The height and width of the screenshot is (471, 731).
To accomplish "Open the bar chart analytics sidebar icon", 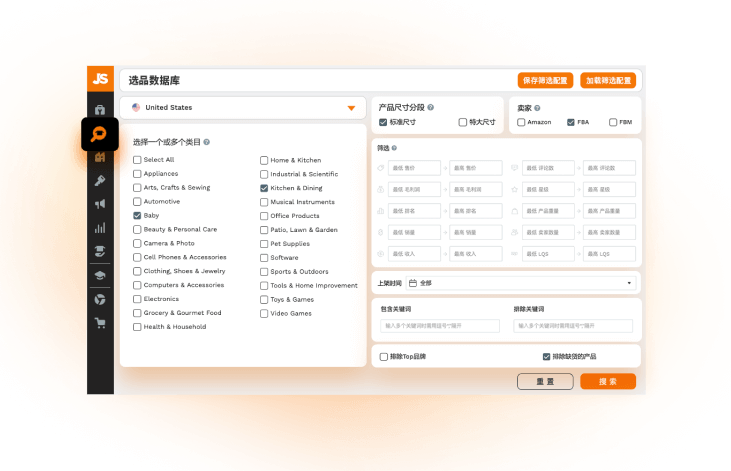I will click(100, 228).
